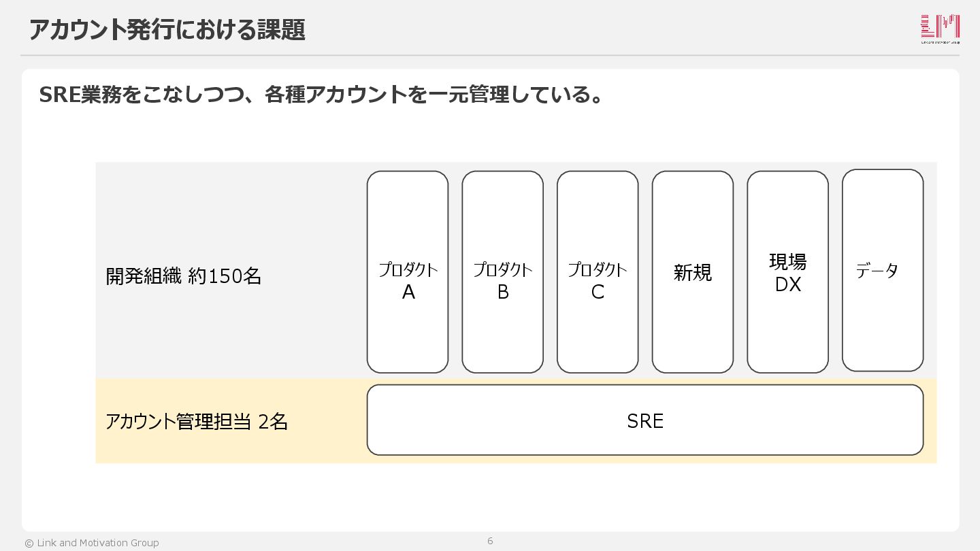The image size is (980, 551).
Task: Click the wide SRE box
Action: click(x=645, y=420)
